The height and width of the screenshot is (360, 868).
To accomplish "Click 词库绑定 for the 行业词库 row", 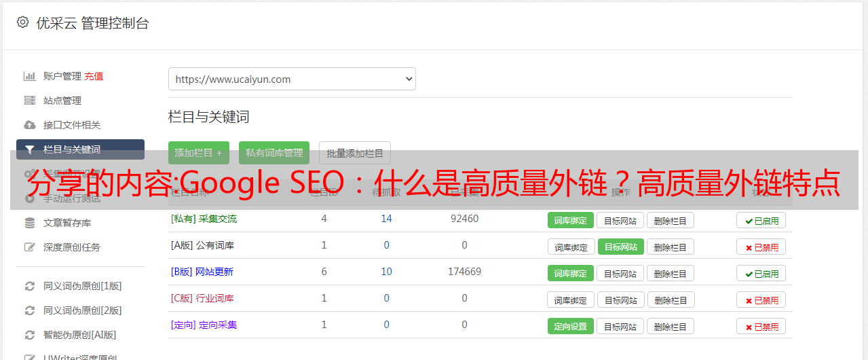I will pos(571,300).
